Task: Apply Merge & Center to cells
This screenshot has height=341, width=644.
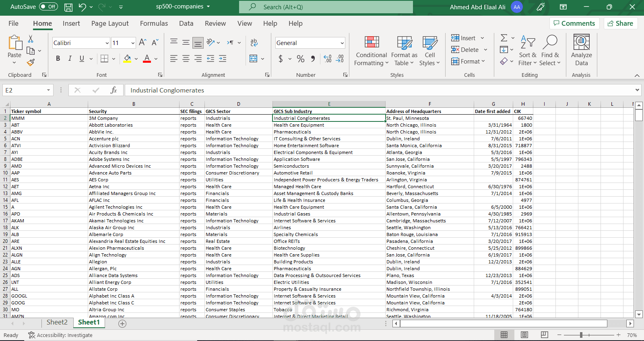Action: (253, 59)
